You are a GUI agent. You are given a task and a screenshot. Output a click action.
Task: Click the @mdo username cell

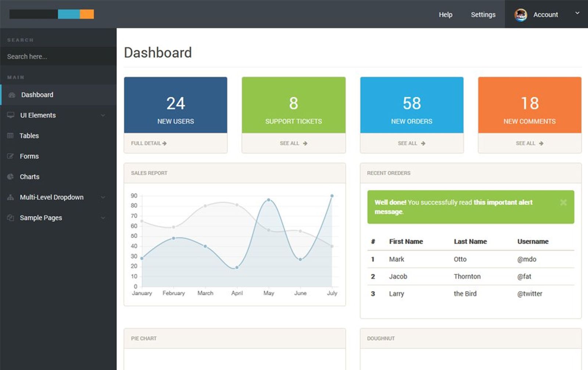527,259
